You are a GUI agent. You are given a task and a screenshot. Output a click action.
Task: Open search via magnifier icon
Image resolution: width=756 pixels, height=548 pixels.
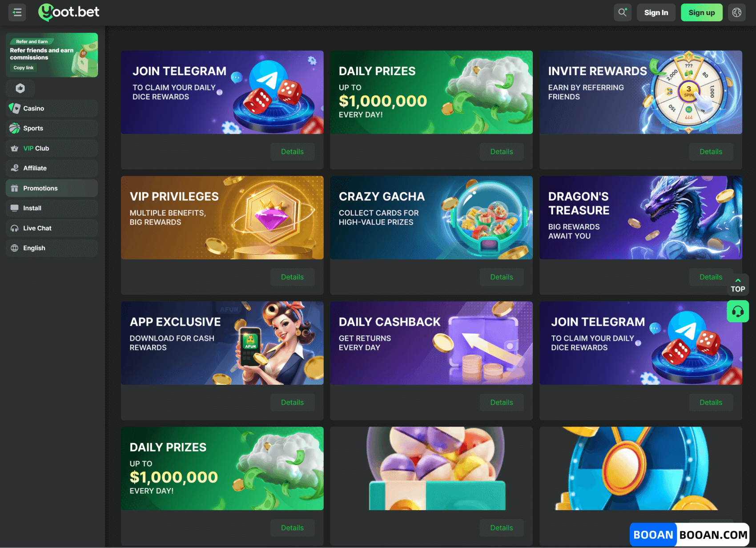coord(623,12)
